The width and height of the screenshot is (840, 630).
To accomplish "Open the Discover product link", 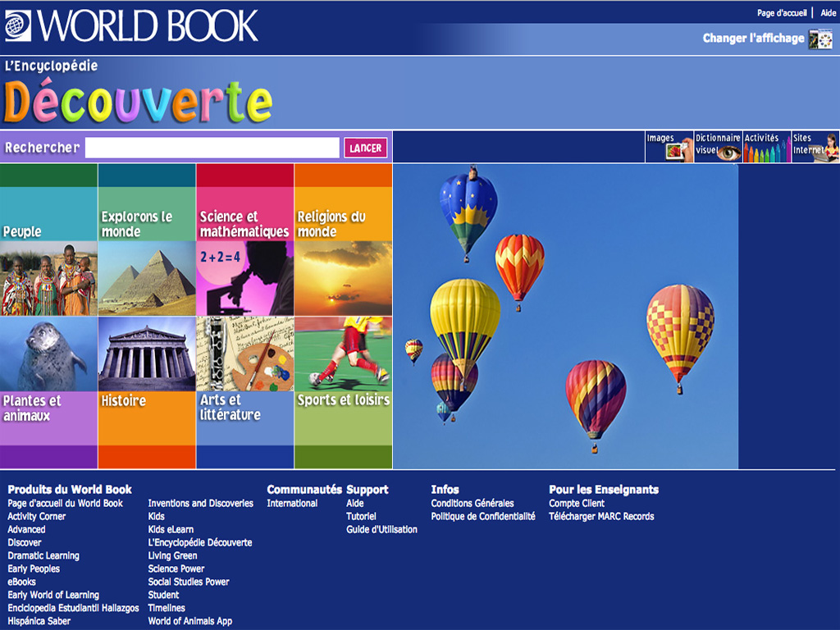I will [x=24, y=542].
